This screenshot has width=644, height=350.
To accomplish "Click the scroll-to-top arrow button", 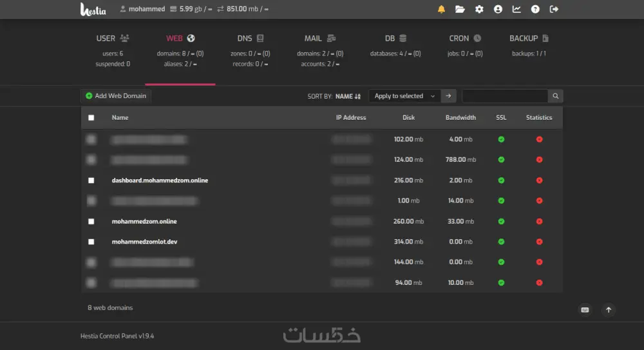I will (x=609, y=309).
